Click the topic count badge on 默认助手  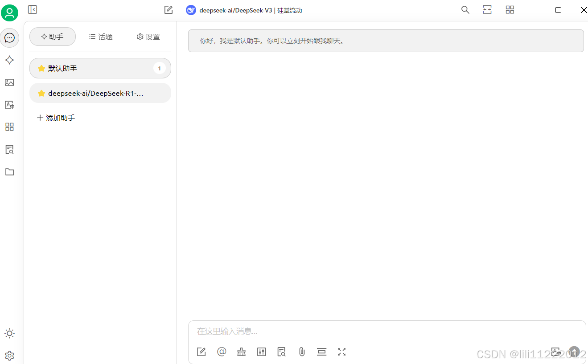point(160,68)
